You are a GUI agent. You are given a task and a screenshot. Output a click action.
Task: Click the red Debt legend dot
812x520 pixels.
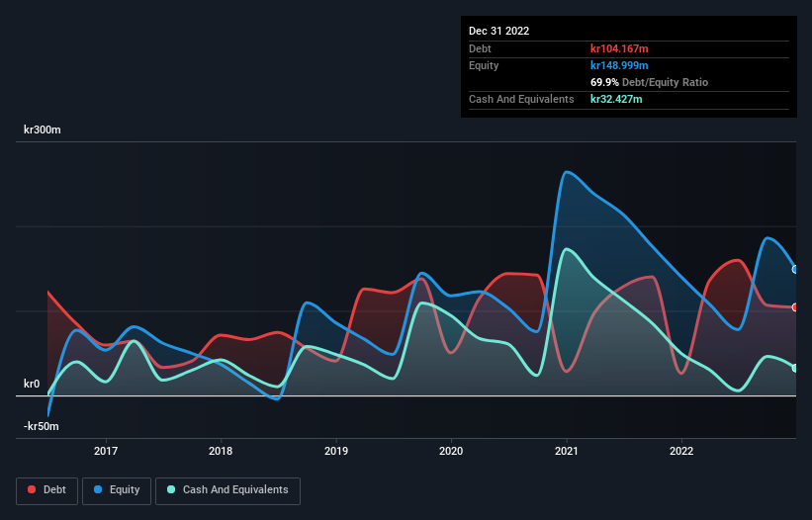coord(32,489)
